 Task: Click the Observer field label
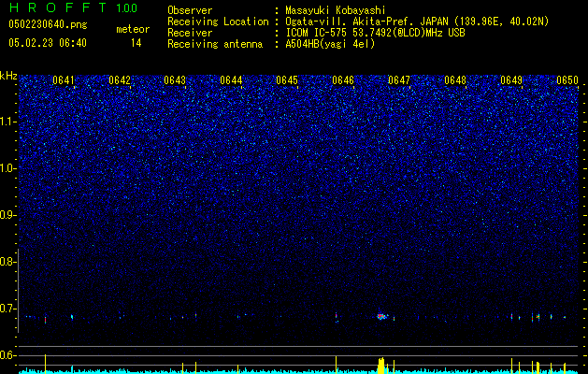[190, 10]
